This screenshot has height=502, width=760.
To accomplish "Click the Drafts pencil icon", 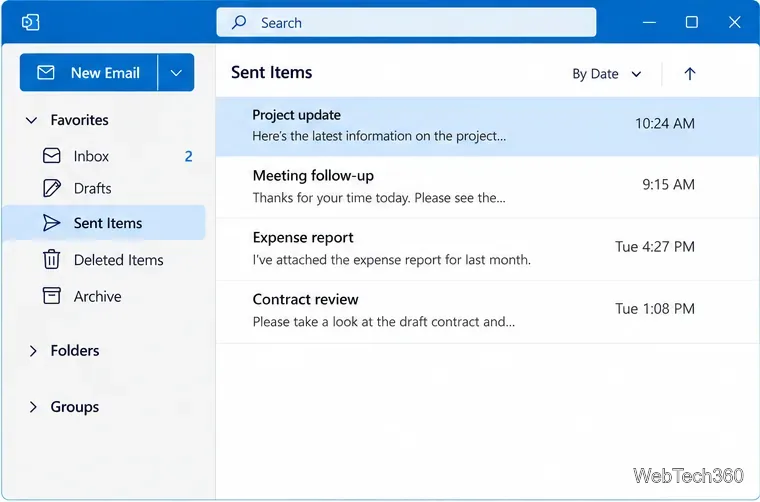I will coord(52,188).
